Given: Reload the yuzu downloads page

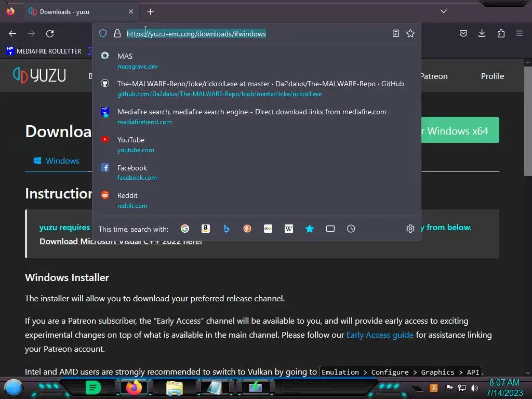Looking at the screenshot, I should 50,34.
